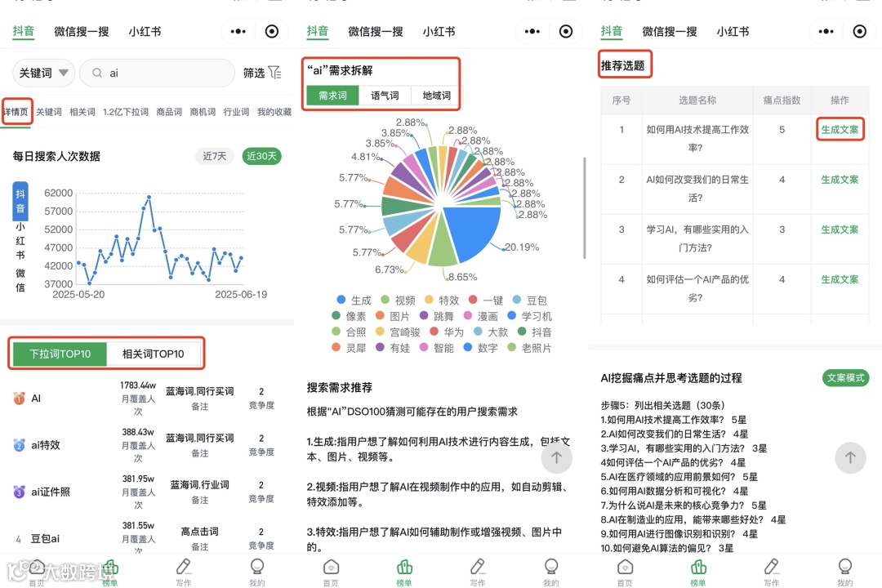Select the 语气词 segment
Screen dimensions: 882x588
point(385,96)
